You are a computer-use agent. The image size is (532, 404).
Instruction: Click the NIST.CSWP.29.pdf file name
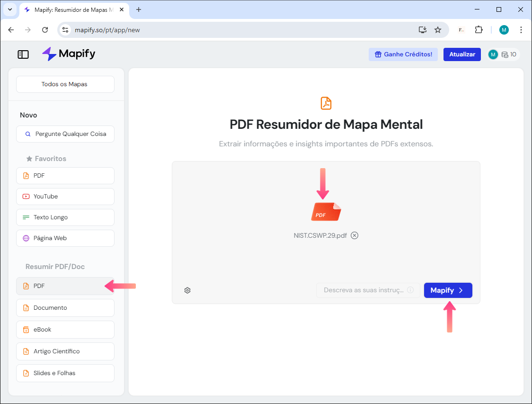pyautogui.click(x=320, y=235)
